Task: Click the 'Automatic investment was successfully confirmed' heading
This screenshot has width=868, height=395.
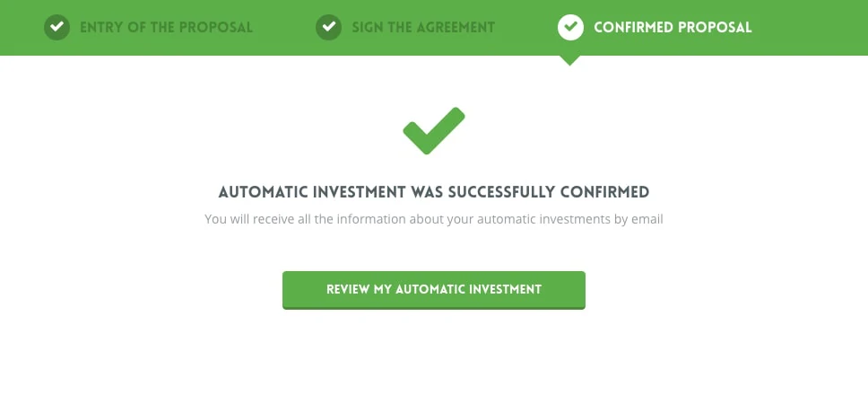Action: 434,192
